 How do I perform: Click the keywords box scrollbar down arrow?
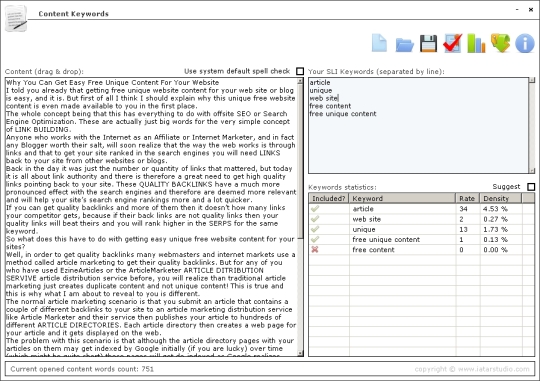coord(532,170)
